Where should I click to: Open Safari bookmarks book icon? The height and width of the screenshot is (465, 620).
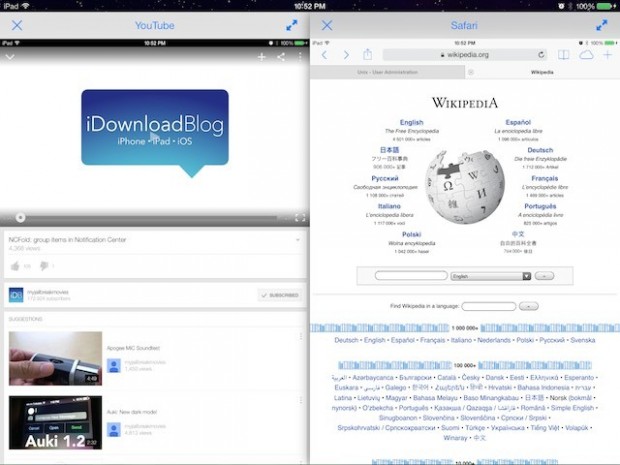coord(563,55)
